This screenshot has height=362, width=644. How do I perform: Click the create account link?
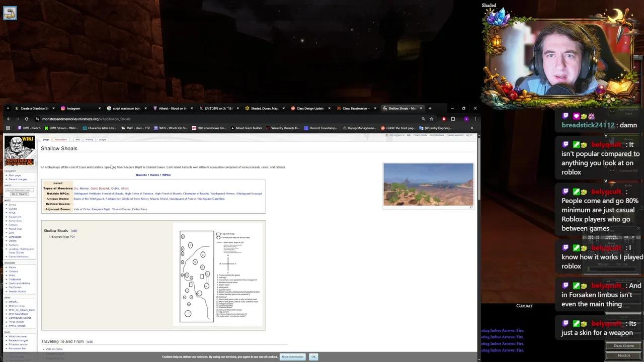[x=455, y=135]
